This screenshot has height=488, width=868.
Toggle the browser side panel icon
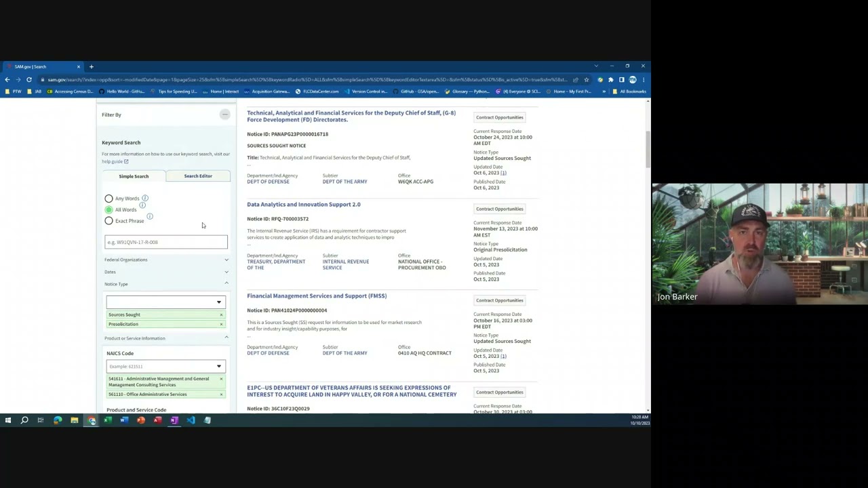click(x=622, y=79)
